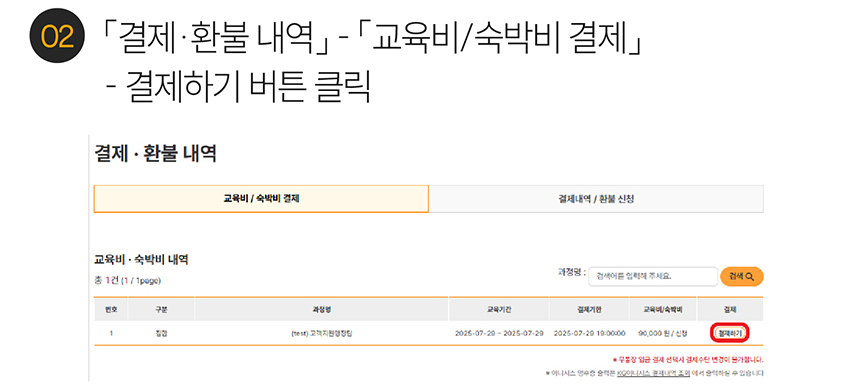The height and width of the screenshot is (390, 860).
Task: Click the 교육비 · 숙박비 내역 heading
Action: pyautogui.click(x=142, y=259)
